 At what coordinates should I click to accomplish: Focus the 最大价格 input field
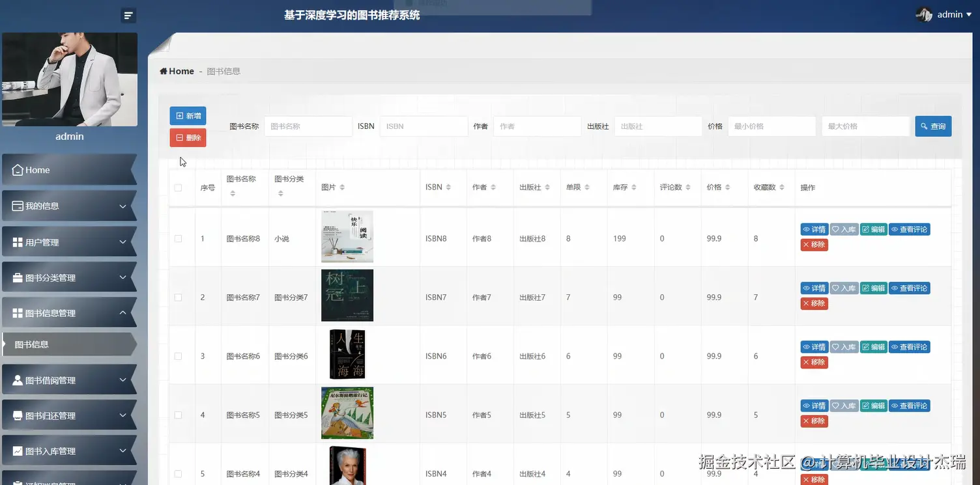point(865,126)
